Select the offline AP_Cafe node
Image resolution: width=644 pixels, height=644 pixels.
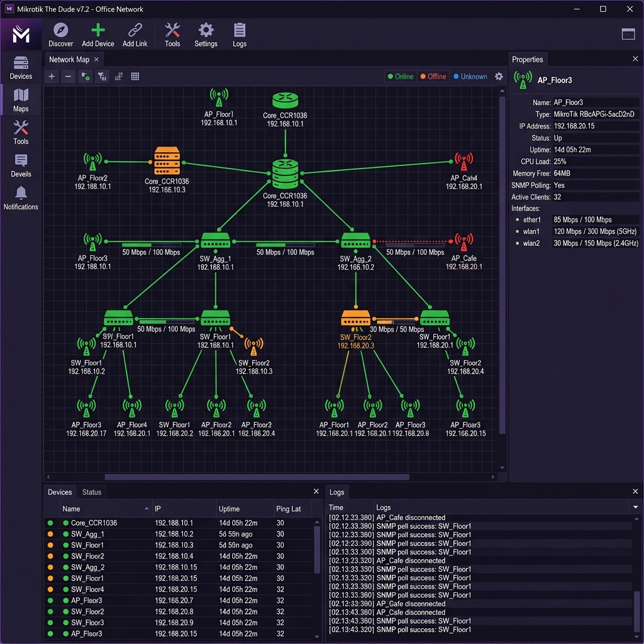(464, 242)
